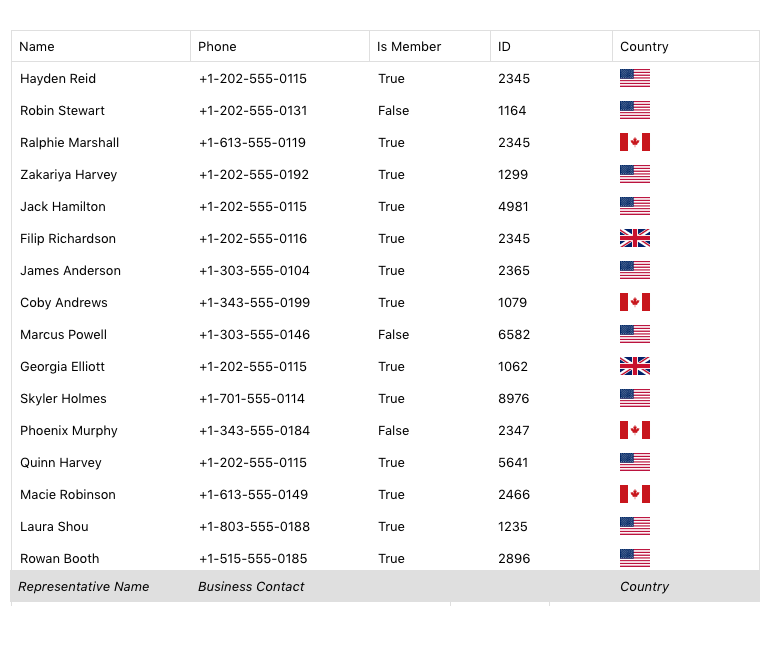The width and height of the screenshot is (770, 662).
Task: Click the Canada flag for Phoenix Murphy
Action: pyautogui.click(x=635, y=430)
